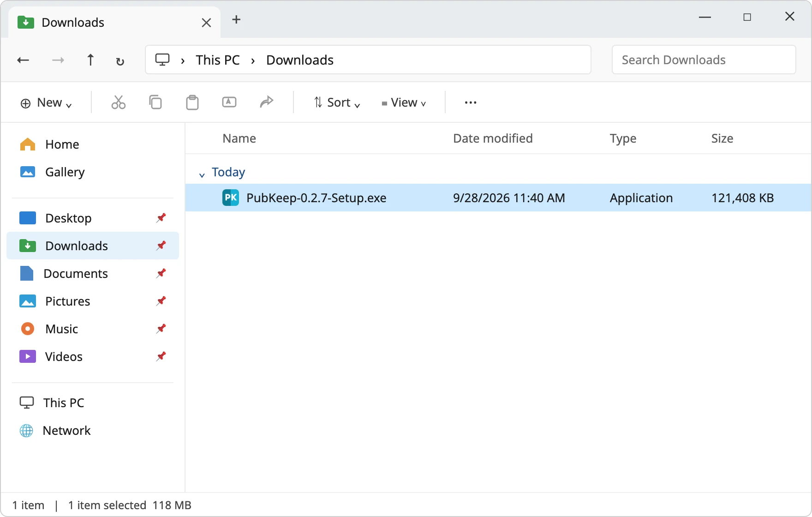Sort by the Type column header
Viewport: 812px width, 517px height.
pyautogui.click(x=623, y=138)
